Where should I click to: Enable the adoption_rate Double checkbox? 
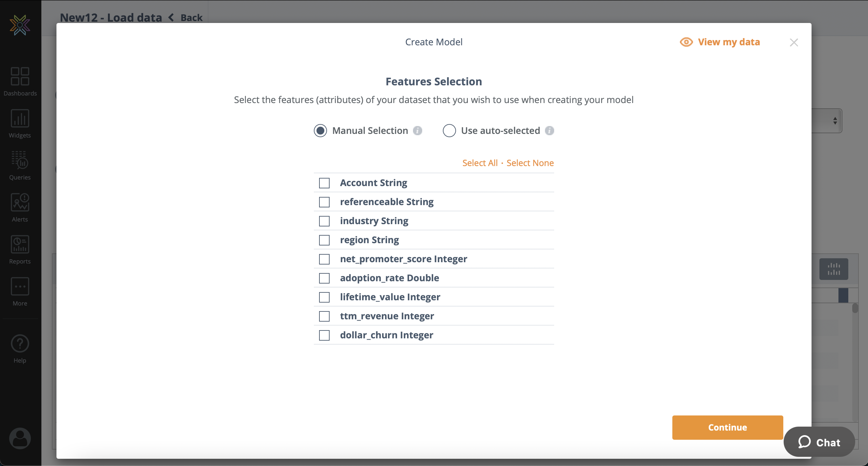(x=324, y=278)
